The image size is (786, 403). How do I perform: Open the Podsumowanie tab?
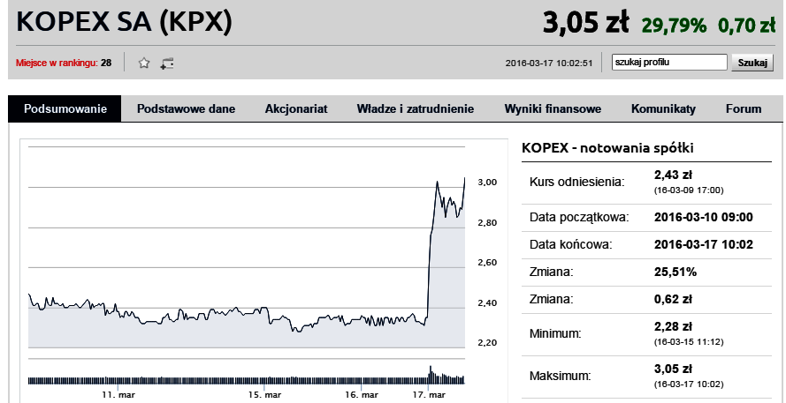click(65, 109)
